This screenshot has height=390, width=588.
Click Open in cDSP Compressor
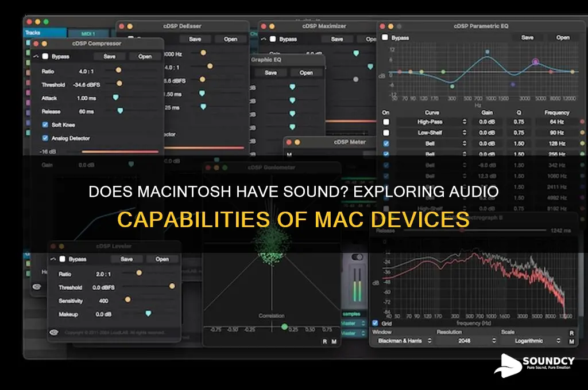coord(145,56)
